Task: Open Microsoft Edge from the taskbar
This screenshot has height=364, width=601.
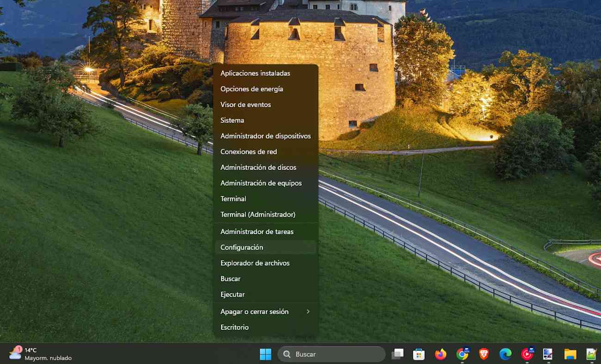Action: point(505,354)
